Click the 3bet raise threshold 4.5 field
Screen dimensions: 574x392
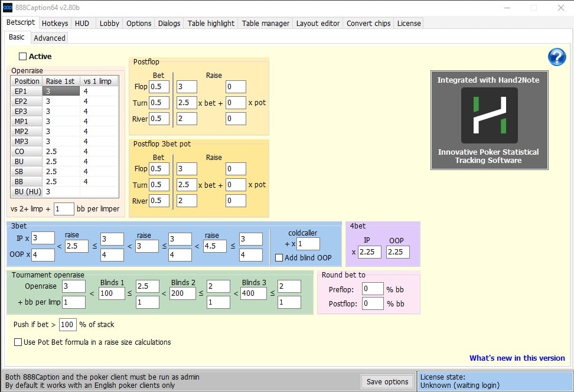click(x=215, y=246)
